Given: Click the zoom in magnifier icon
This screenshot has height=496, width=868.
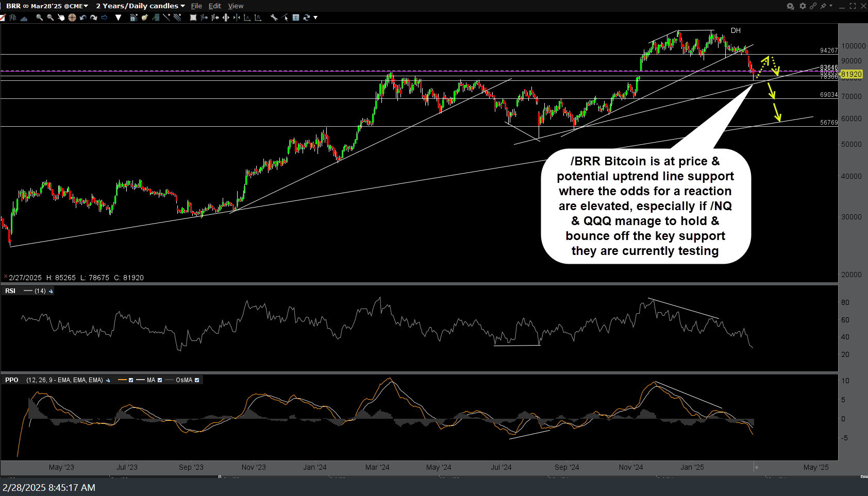Looking at the screenshot, I should point(39,18).
